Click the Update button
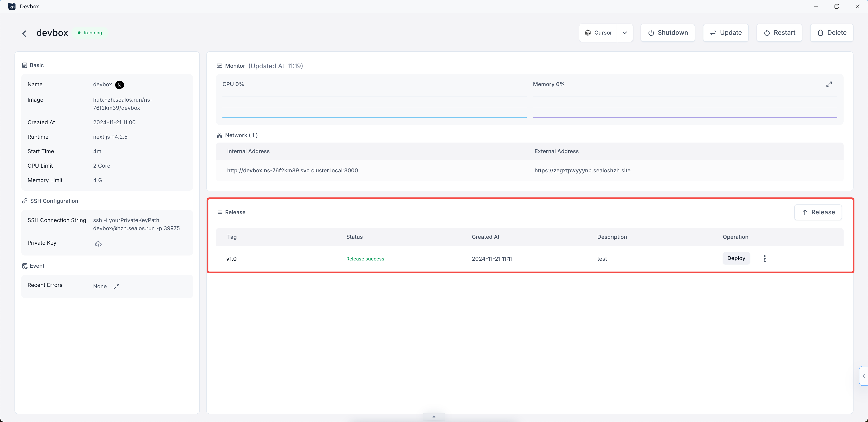 pos(725,33)
